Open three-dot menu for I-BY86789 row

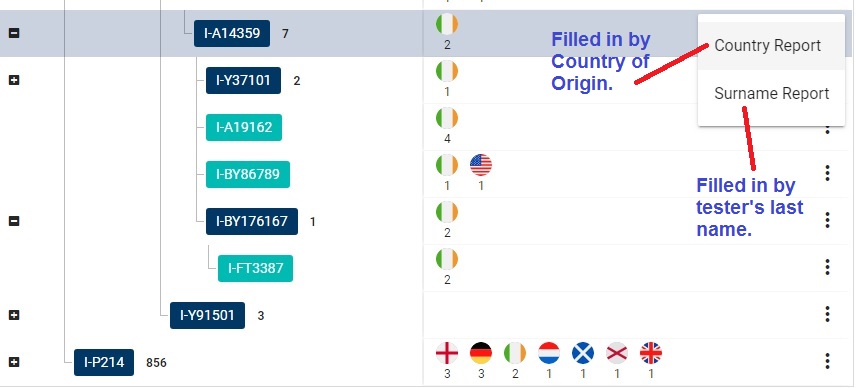[x=828, y=173]
